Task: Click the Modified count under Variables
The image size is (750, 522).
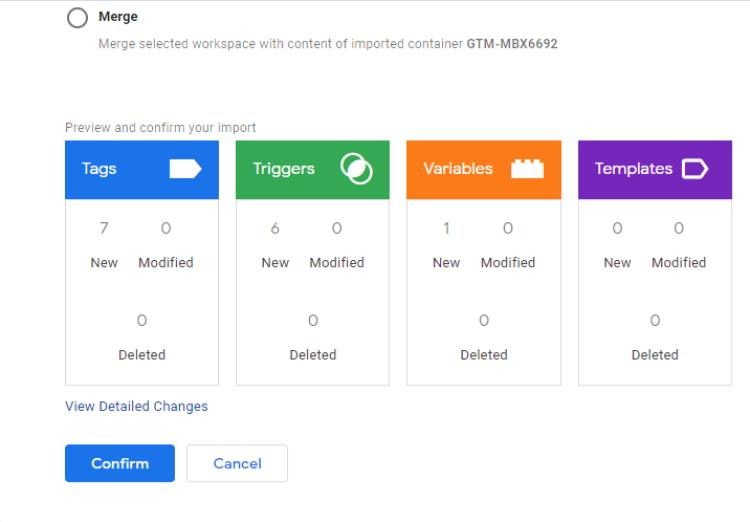Action: coord(508,229)
